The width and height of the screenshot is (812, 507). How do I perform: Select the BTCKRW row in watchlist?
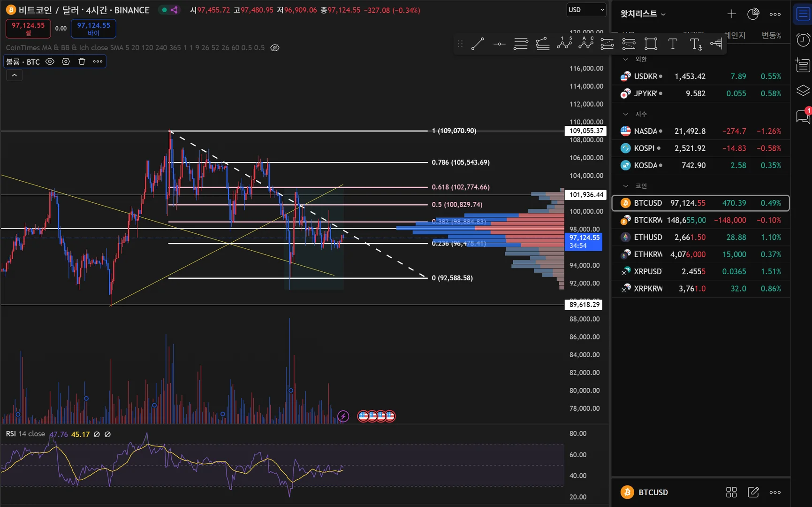701,220
